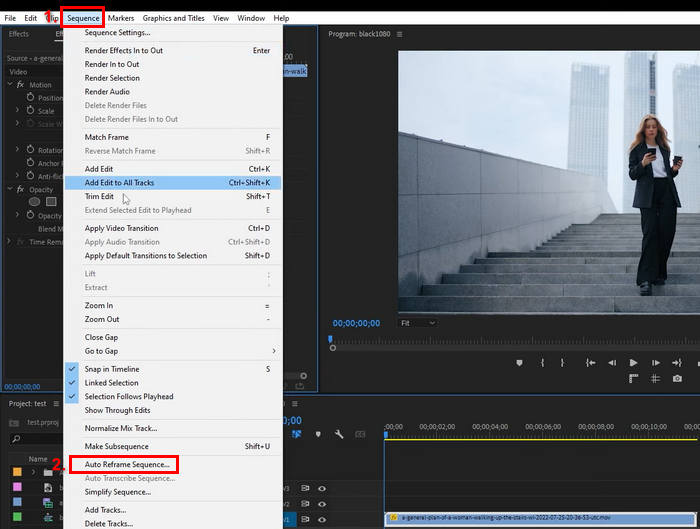700x529 pixels.
Task: Click the Mark In bracket icon
Action: click(542, 363)
